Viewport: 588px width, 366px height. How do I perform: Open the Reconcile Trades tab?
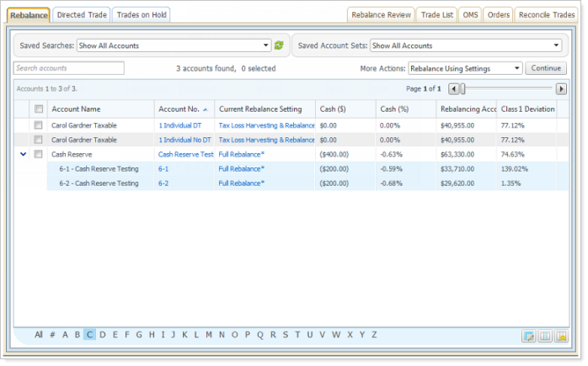545,14
